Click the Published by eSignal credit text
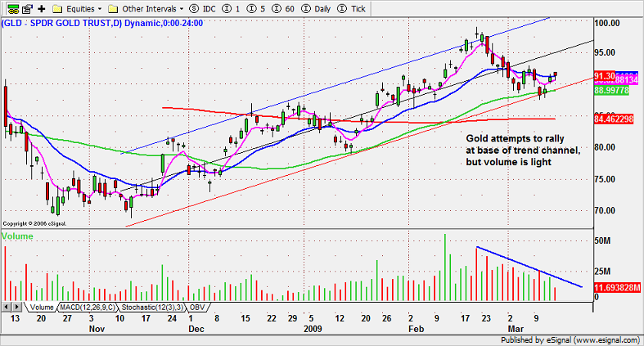Image resolution: width=644 pixels, height=346 pixels. pyautogui.click(x=570, y=339)
